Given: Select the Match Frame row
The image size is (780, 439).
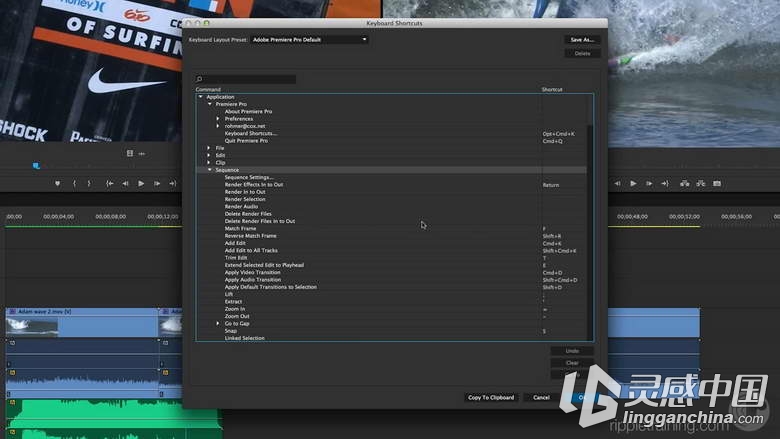Looking at the screenshot, I should [x=391, y=229].
